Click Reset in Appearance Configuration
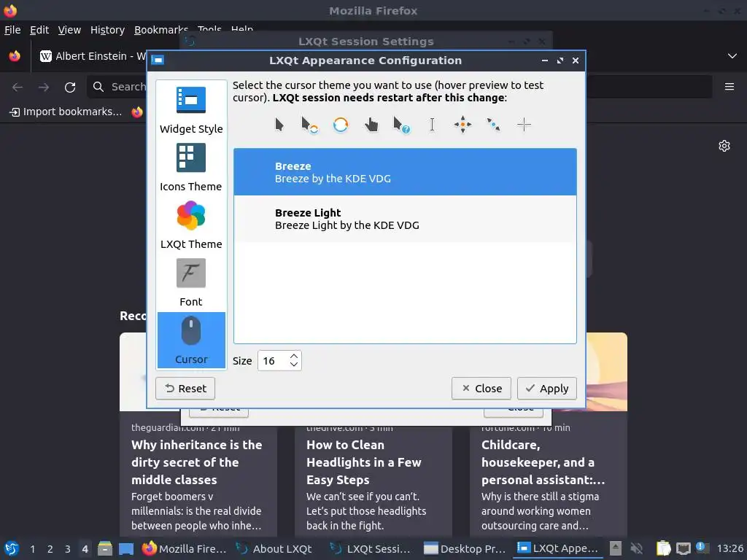The width and height of the screenshot is (747, 560). pyautogui.click(x=185, y=389)
